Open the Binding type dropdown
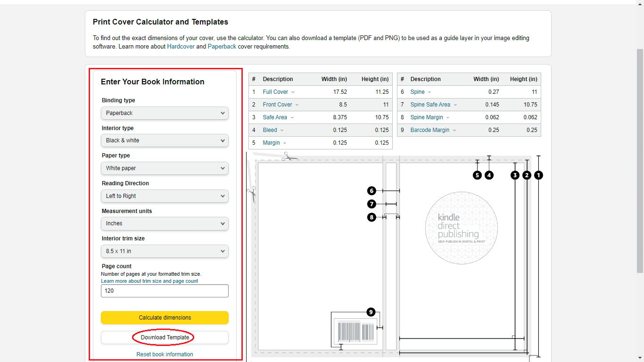The image size is (644, 362). tap(165, 113)
